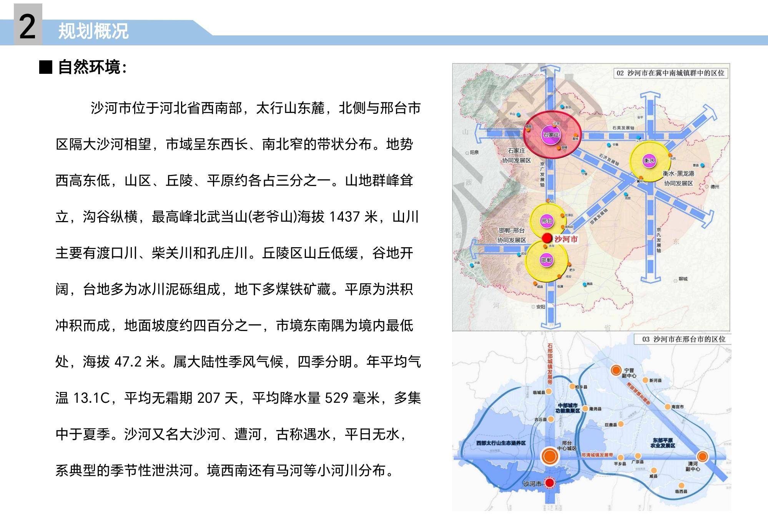Click the city label "聊城" on upper map
This screenshot has width=768, height=532.
683,279
